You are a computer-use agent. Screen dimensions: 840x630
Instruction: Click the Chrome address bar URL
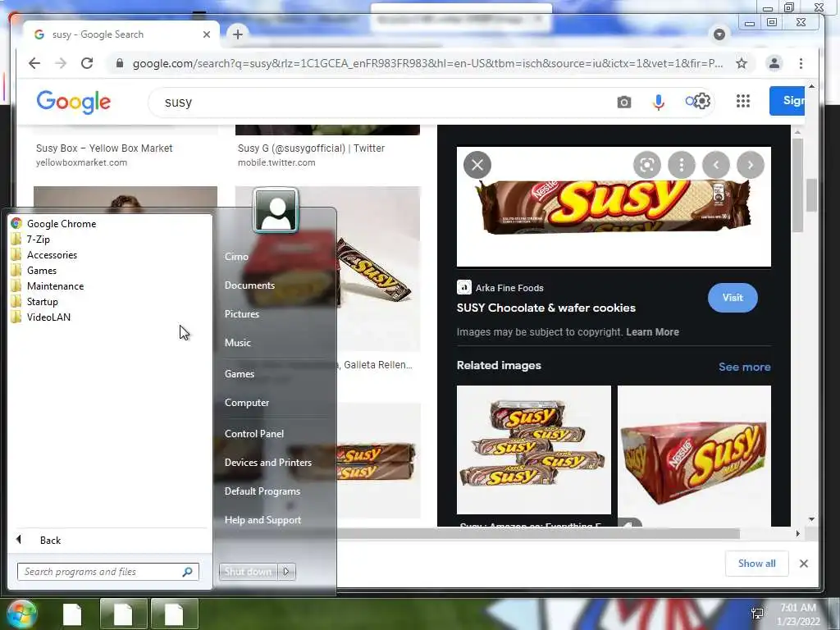tap(427, 63)
